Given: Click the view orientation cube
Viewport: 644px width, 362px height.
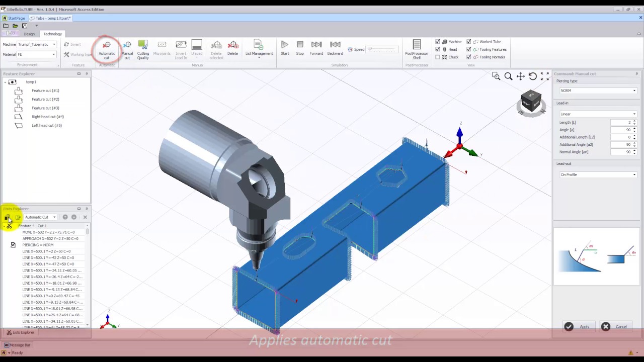Looking at the screenshot, I should coord(531,102).
